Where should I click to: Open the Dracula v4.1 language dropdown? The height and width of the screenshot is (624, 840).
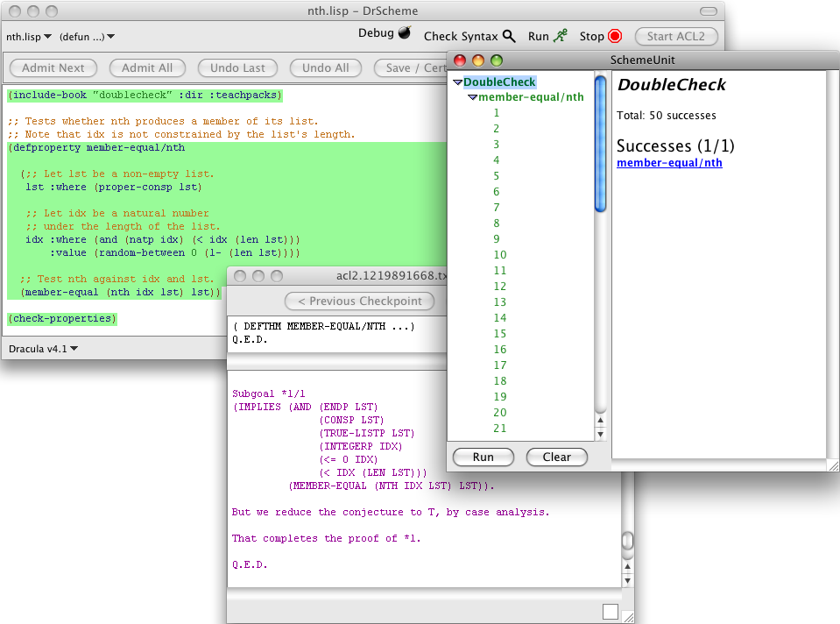44,349
